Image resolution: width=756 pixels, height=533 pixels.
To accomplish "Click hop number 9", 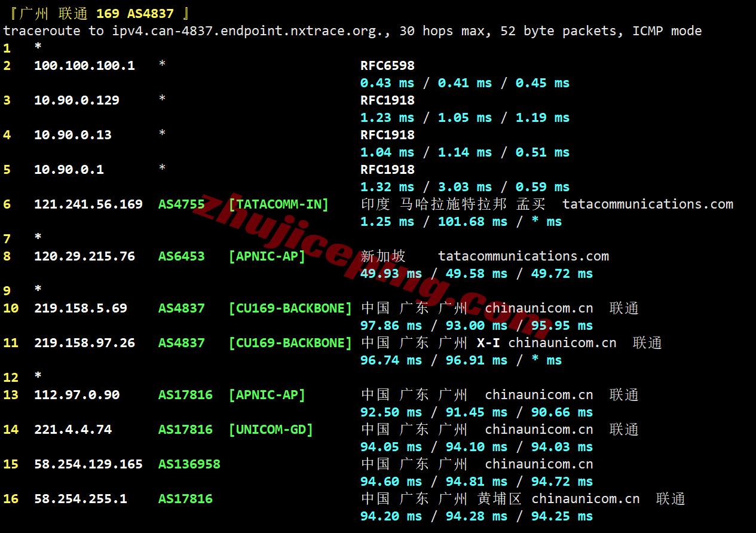I will [x=7, y=291].
